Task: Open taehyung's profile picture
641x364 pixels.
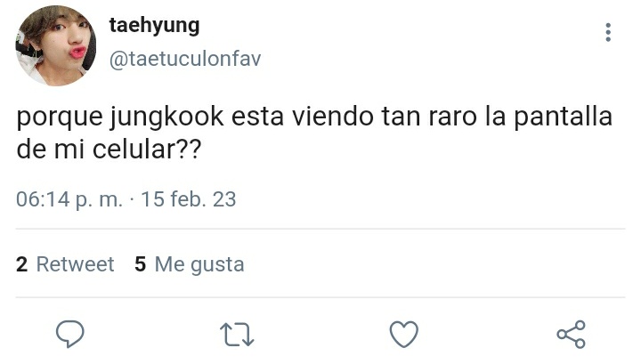Action: click(56, 45)
